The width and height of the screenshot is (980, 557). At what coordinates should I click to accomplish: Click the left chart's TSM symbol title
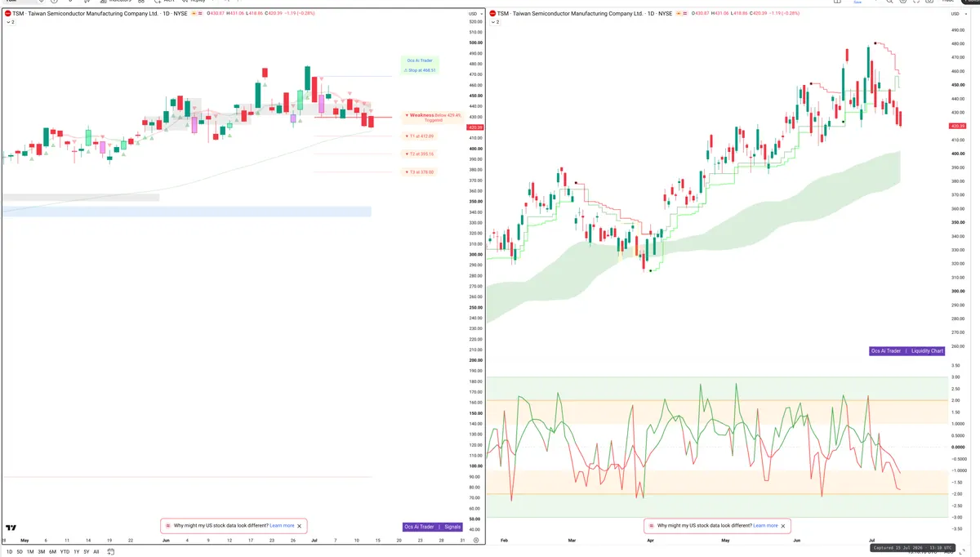[99, 14]
